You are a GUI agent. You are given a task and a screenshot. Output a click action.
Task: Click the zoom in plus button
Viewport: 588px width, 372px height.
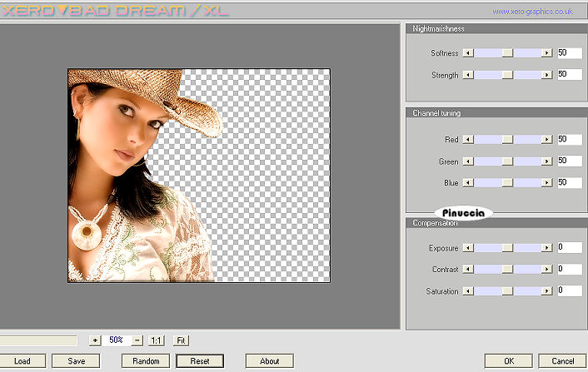(x=94, y=340)
